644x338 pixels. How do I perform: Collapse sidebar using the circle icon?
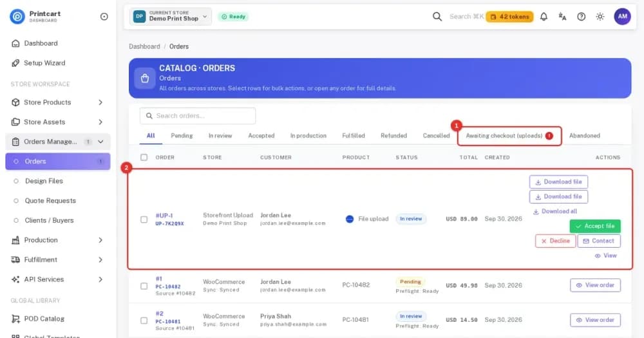[x=104, y=17]
